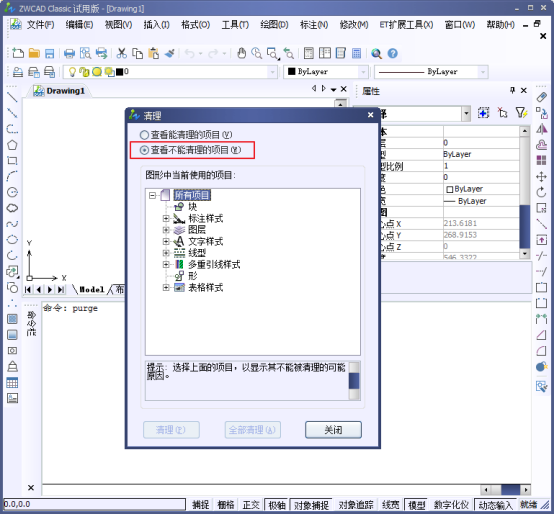Select the Polygon draw tool
554x514 pixels.
click(12, 145)
